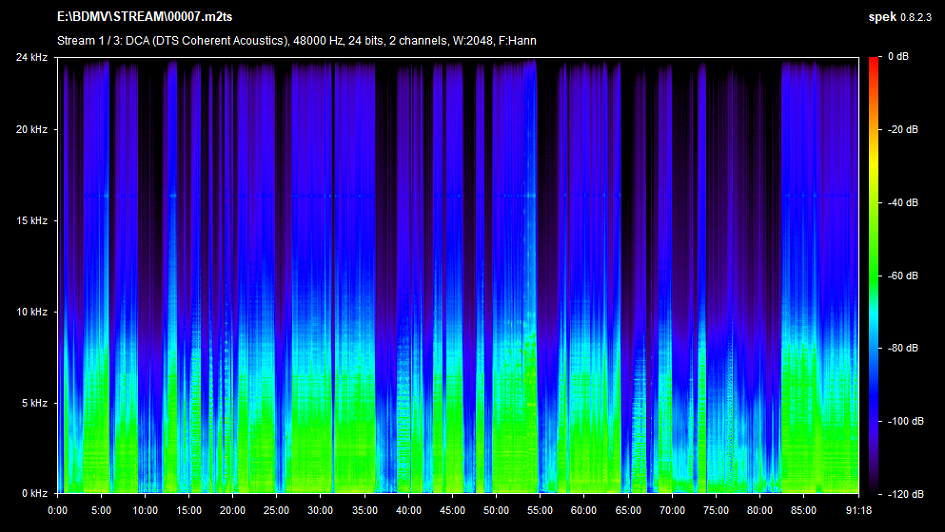Select the 25:00 time axis marker
Screen dimensions: 945x532
pos(277,510)
